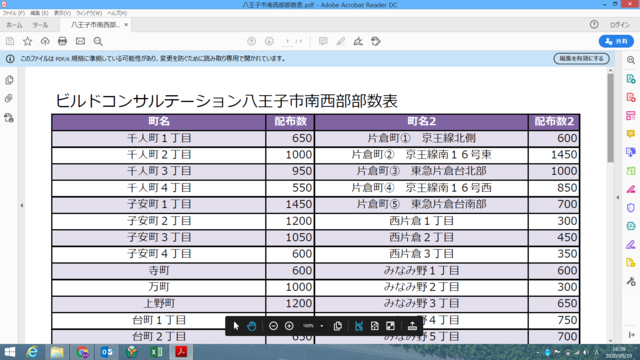The height and width of the screenshot is (360, 640).
Task: Click the Save file icon
Action: pos(10,41)
